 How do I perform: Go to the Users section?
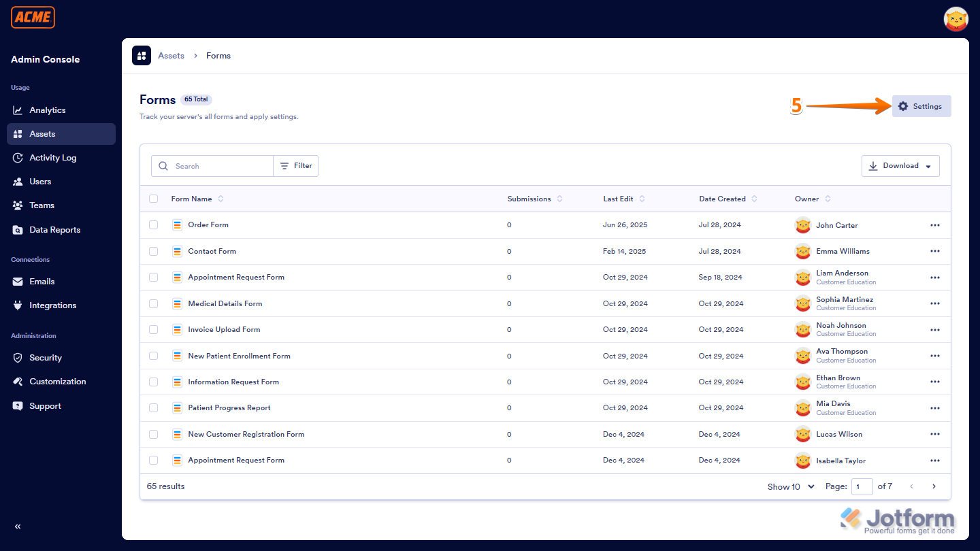(x=42, y=181)
